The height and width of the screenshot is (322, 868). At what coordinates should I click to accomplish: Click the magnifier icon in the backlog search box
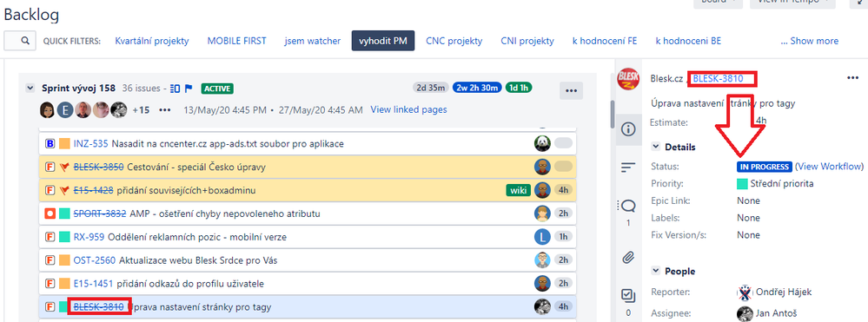[25, 41]
